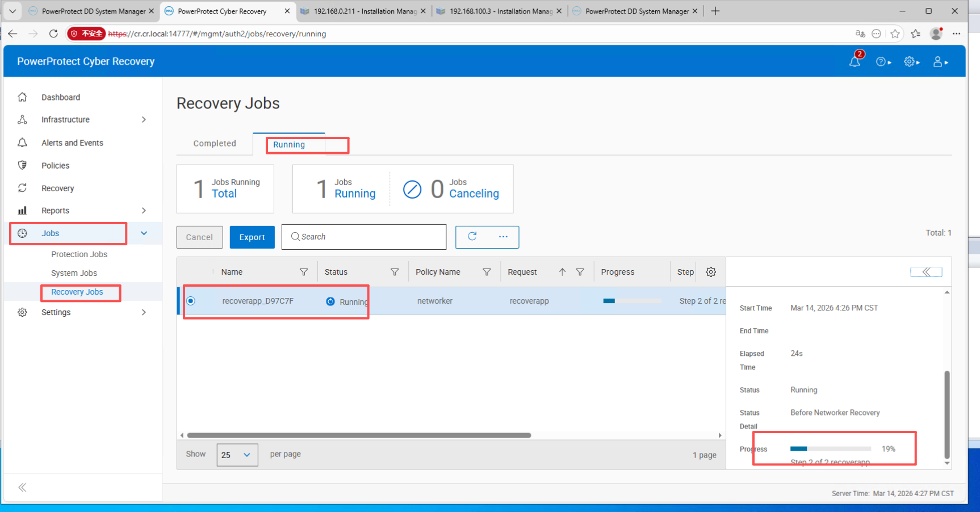Viewport: 980px width, 512px height.
Task: Collapse the sidebar with double-chevron icon
Action: [22, 487]
